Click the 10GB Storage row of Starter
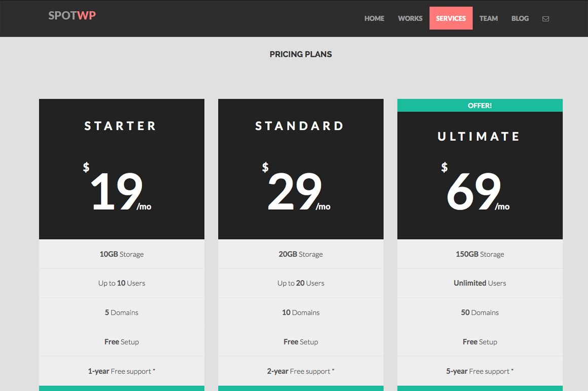588x391 pixels. pyautogui.click(x=122, y=254)
